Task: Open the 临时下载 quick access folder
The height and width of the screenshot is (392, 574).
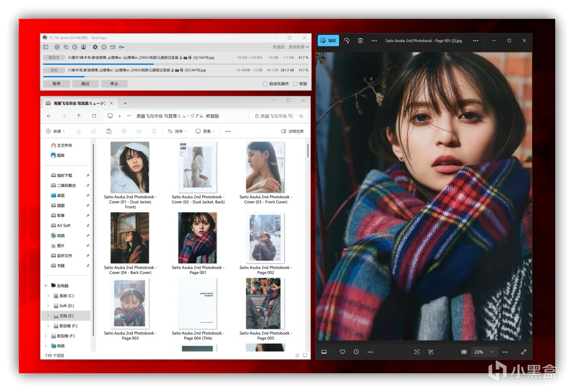Action: point(61,175)
